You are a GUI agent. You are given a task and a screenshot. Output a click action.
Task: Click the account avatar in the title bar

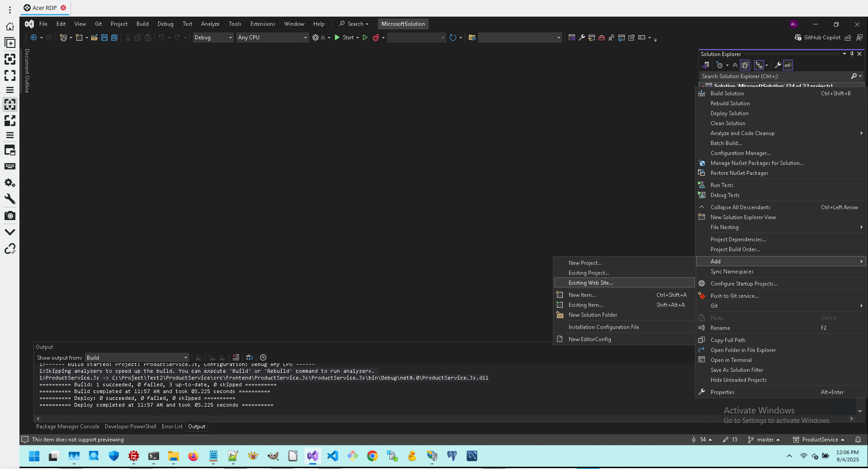pyautogui.click(x=794, y=24)
